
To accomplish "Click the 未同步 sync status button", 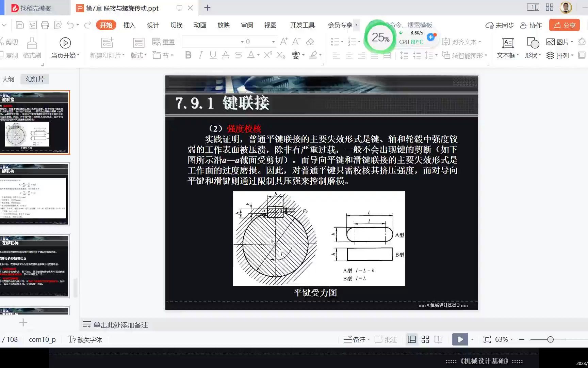I will coord(500,25).
